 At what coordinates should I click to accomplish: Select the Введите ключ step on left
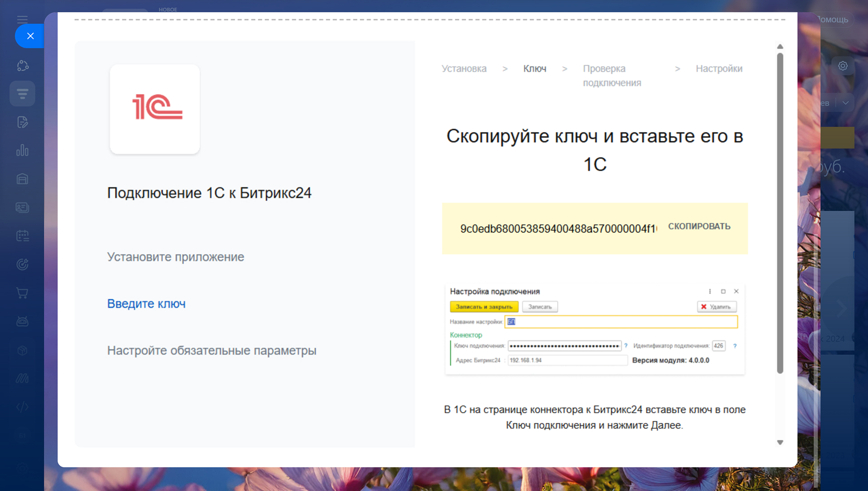pyautogui.click(x=146, y=304)
